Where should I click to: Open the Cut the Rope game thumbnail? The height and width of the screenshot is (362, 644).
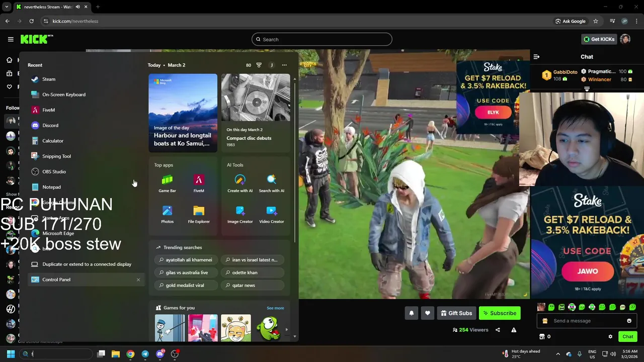[269, 328]
